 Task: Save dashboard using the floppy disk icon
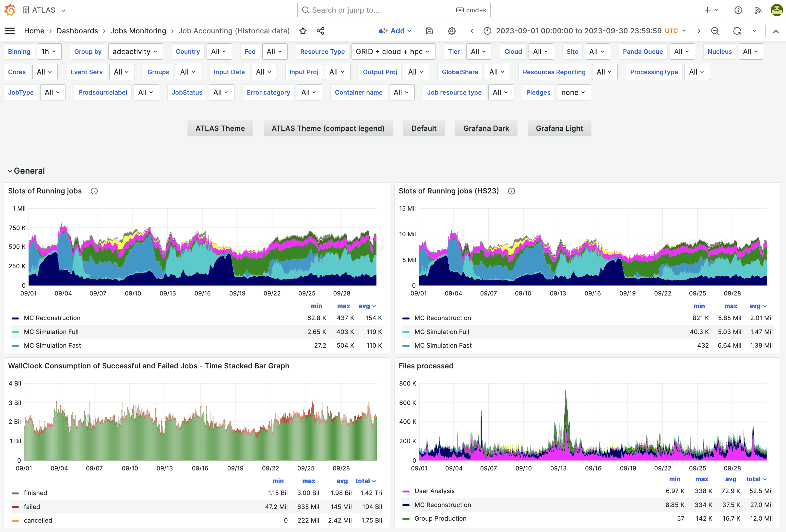429,31
